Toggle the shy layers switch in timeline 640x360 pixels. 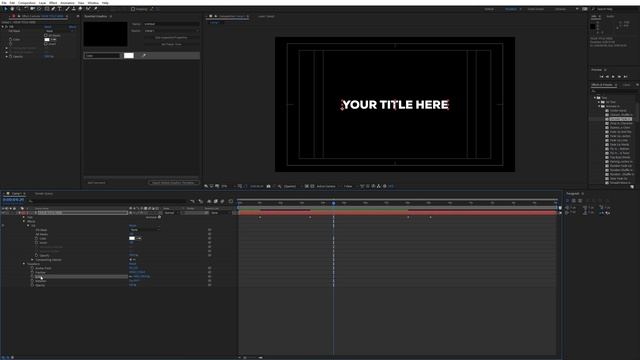(209, 201)
